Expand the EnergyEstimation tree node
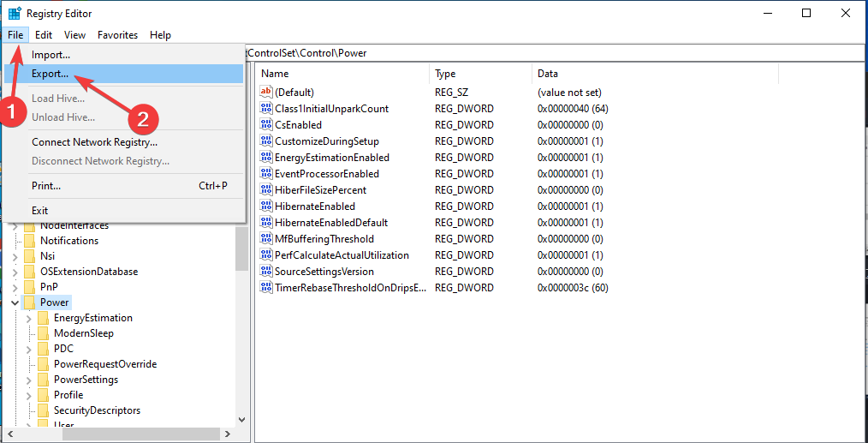The image size is (868, 443). point(29,318)
